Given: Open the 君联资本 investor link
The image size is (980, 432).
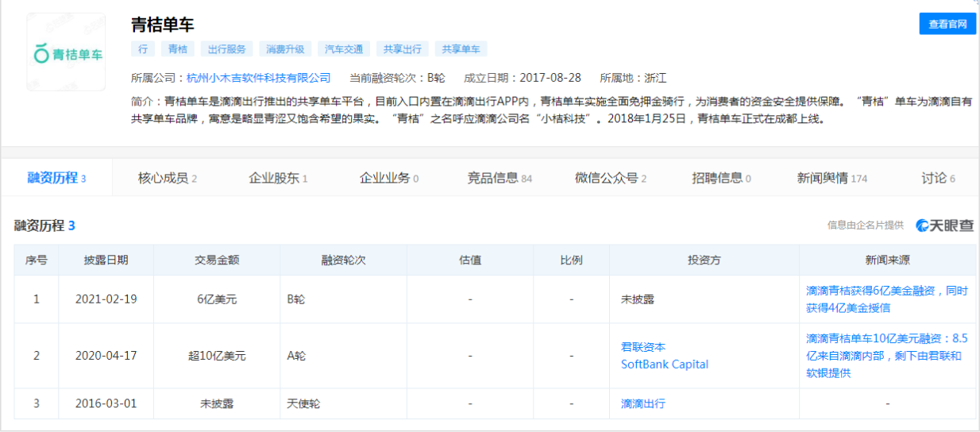Looking at the screenshot, I should 643,347.
